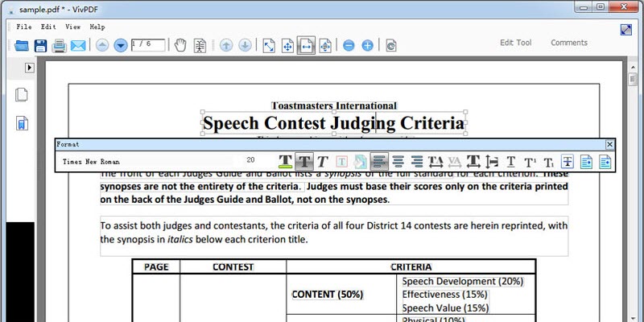Click the text color icon

pyautogui.click(x=285, y=161)
